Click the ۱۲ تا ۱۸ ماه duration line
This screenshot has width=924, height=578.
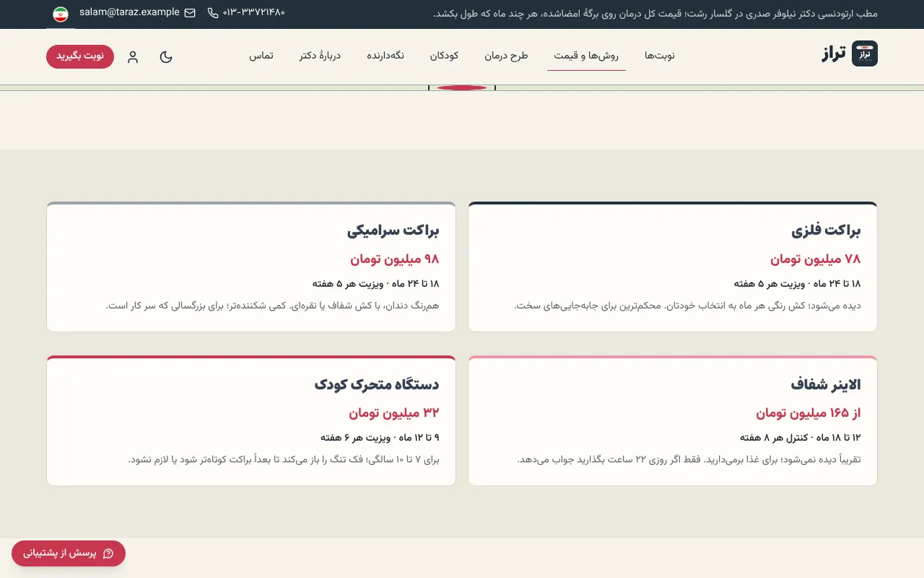click(800, 437)
